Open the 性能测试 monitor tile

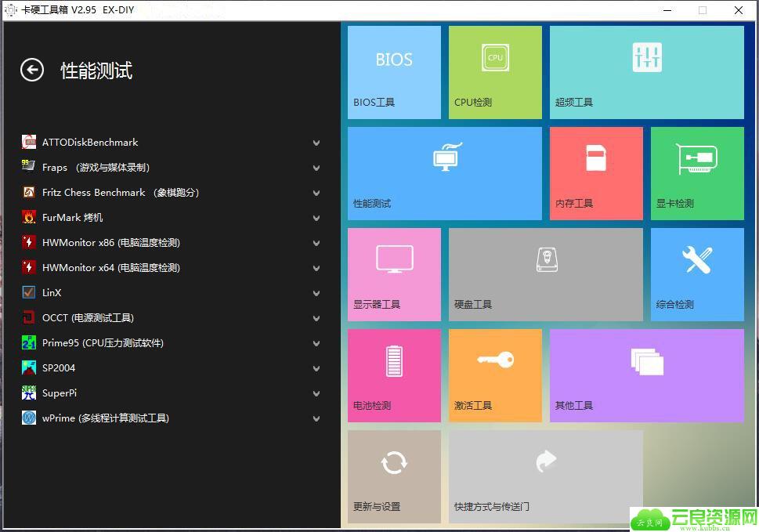pyautogui.click(x=445, y=173)
